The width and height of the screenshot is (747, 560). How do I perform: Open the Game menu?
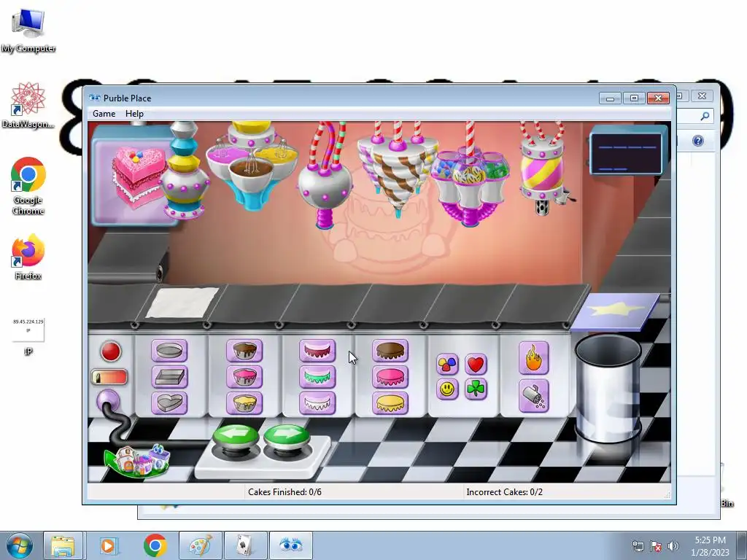[x=104, y=114]
